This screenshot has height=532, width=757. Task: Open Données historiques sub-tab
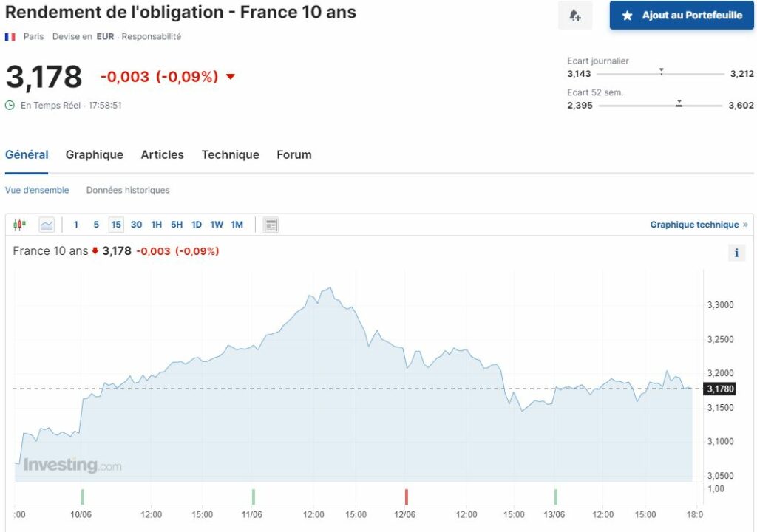(x=128, y=190)
